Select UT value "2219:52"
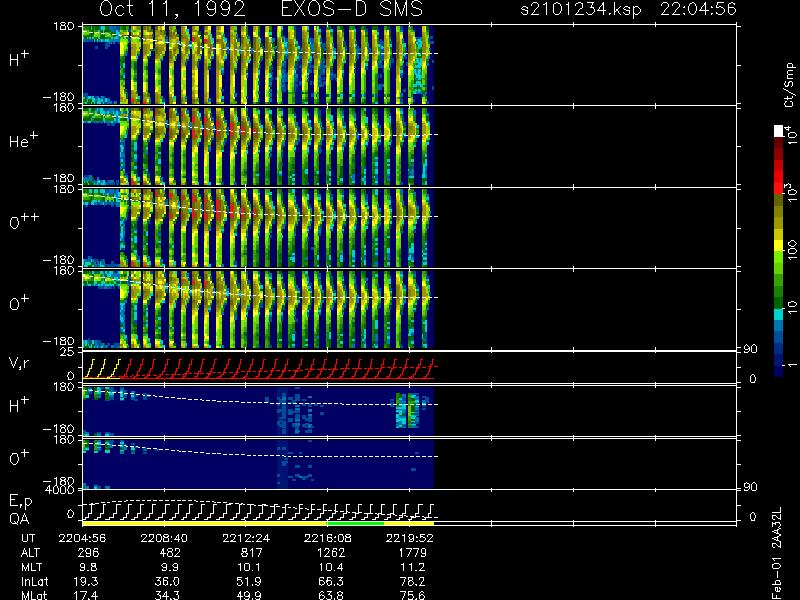The image size is (800, 600). (x=409, y=538)
